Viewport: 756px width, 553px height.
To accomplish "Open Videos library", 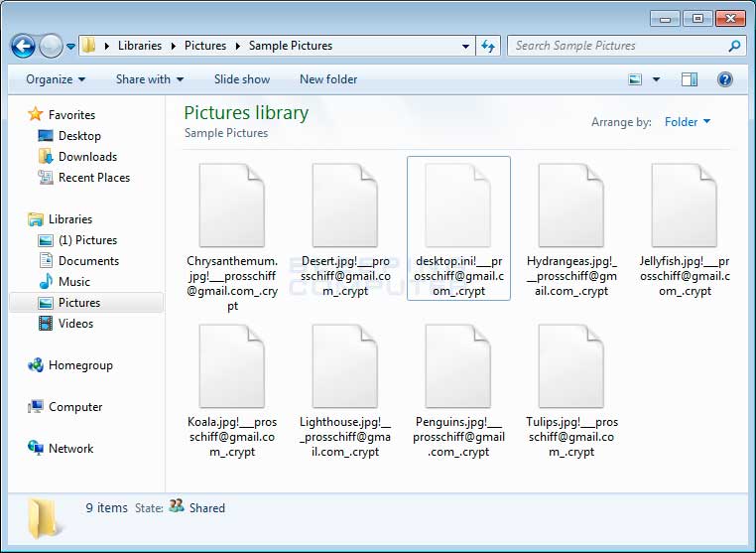I will click(x=75, y=324).
